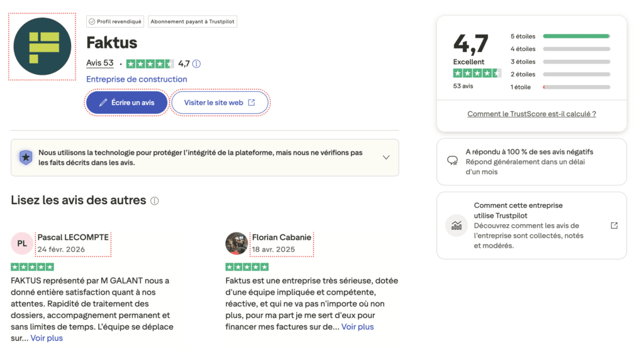Click the speech bubble icon in the reply stats card
Viewport: 644px width, 348px height.
click(x=452, y=160)
